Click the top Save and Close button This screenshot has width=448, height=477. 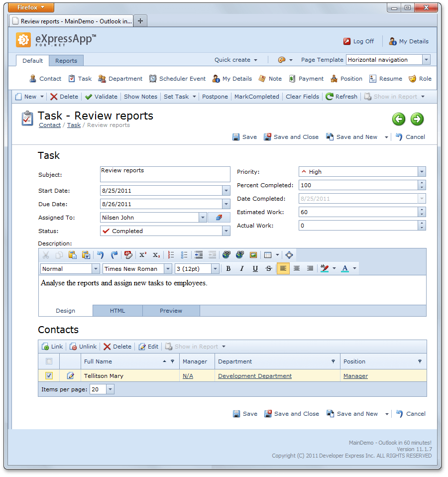[291, 137]
